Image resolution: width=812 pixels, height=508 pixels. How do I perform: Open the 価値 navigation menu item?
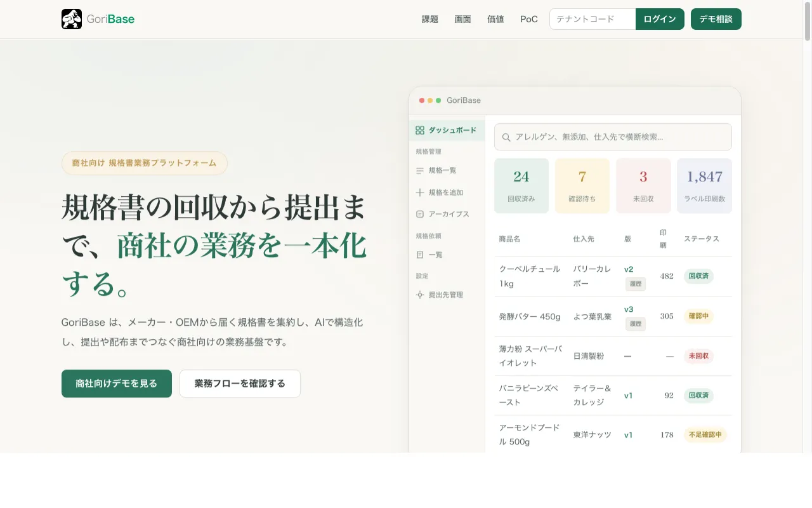(495, 19)
